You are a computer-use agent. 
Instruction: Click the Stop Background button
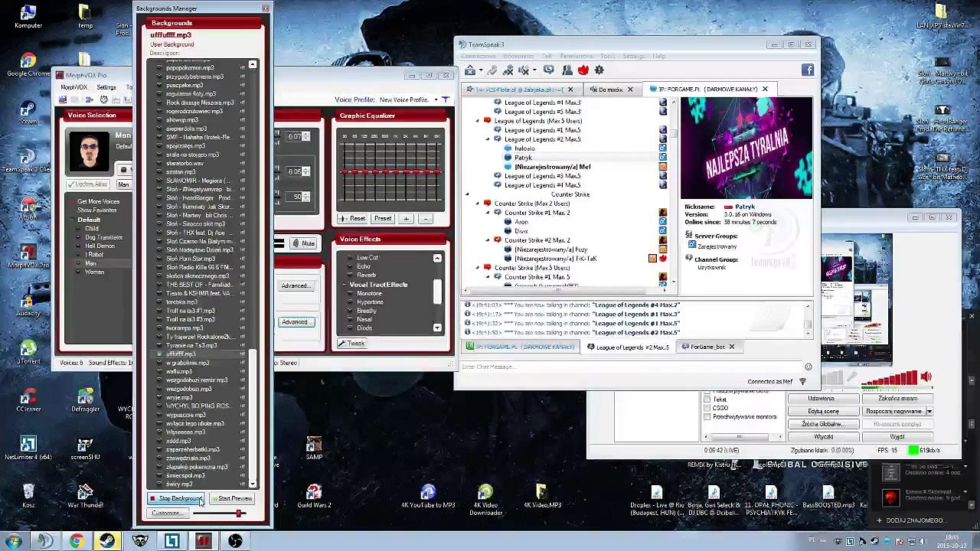coord(175,499)
